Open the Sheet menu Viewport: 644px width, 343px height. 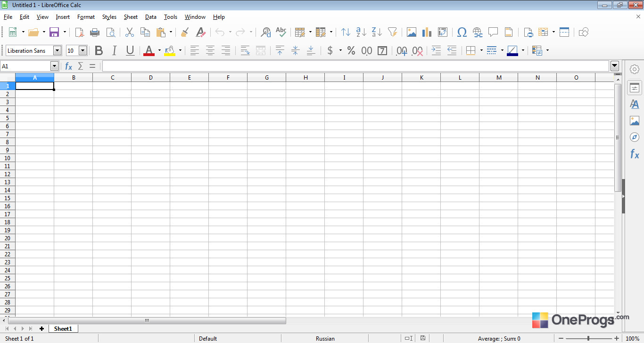point(131,17)
